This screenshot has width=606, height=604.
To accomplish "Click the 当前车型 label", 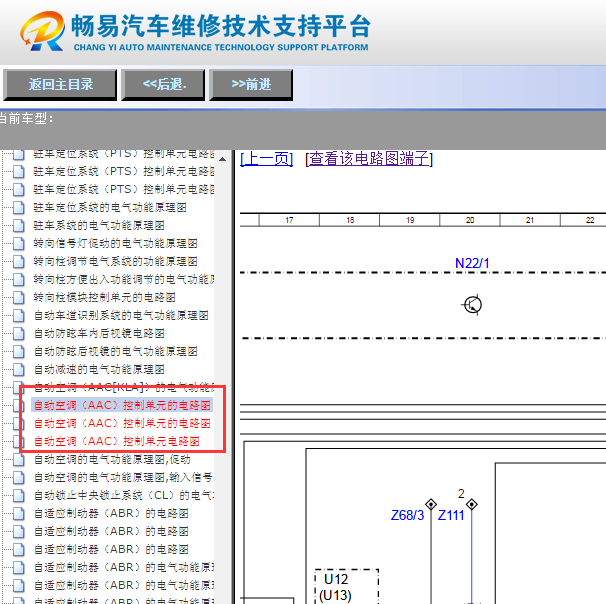I will point(26,119).
